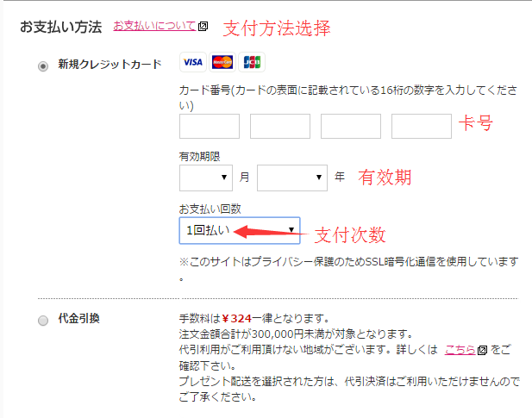Expand the お支払い回数 1回払い dropdown
The height and width of the screenshot is (418, 532).
tap(240, 230)
